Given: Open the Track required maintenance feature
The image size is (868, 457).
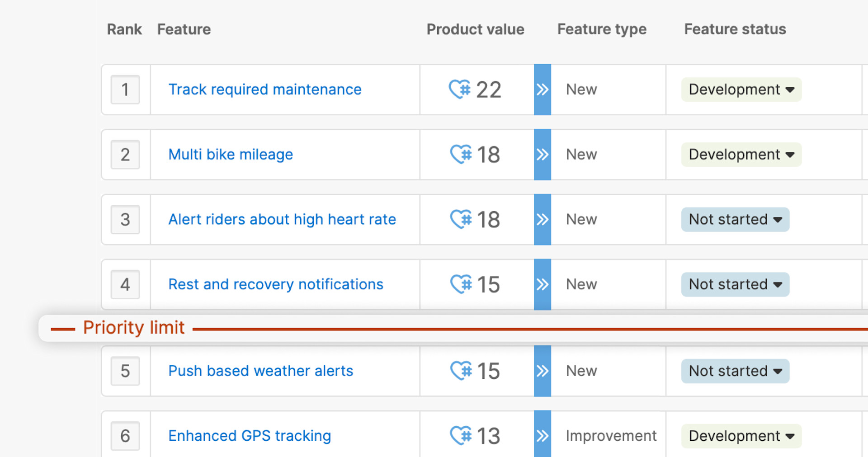Looking at the screenshot, I should click(x=265, y=90).
